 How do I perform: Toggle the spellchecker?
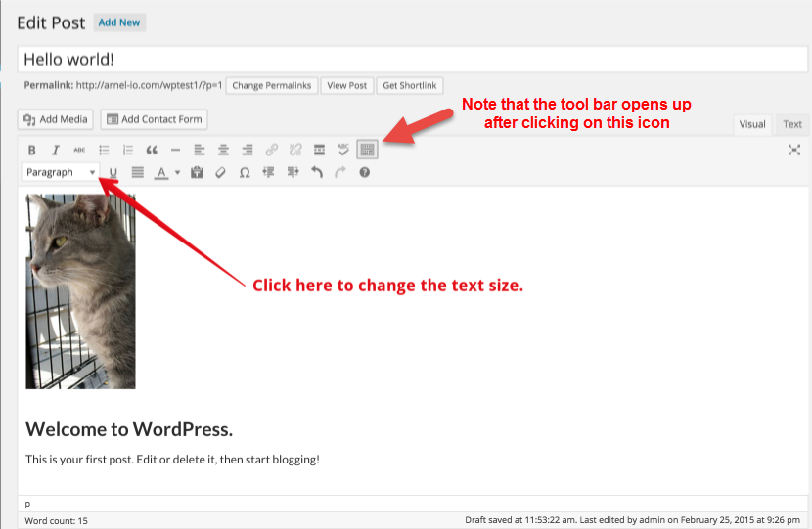(x=343, y=151)
